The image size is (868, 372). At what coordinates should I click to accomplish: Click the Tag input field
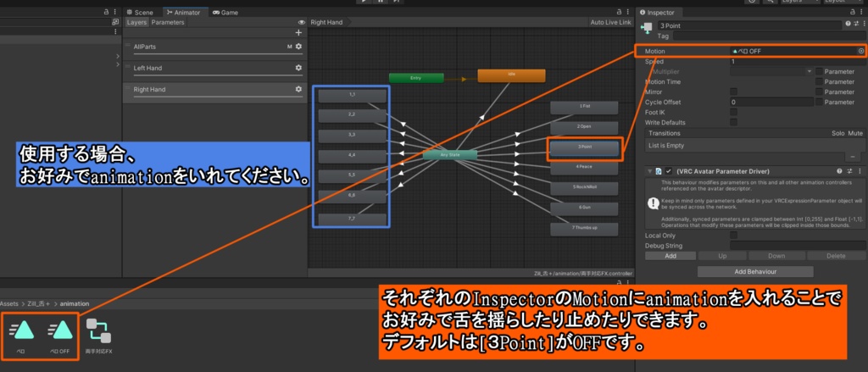coord(770,36)
